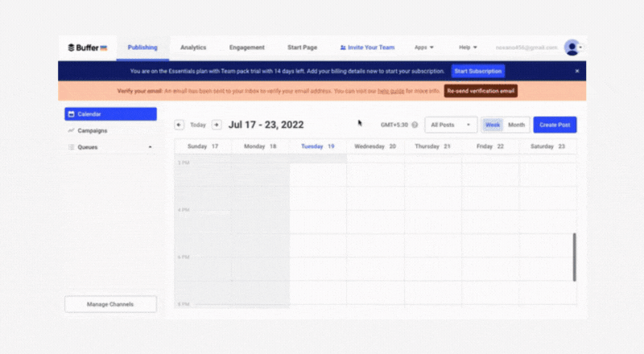The width and height of the screenshot is (644, 354).
Task: Click the Invite Your Team people icon
Action: click(343, 47)
